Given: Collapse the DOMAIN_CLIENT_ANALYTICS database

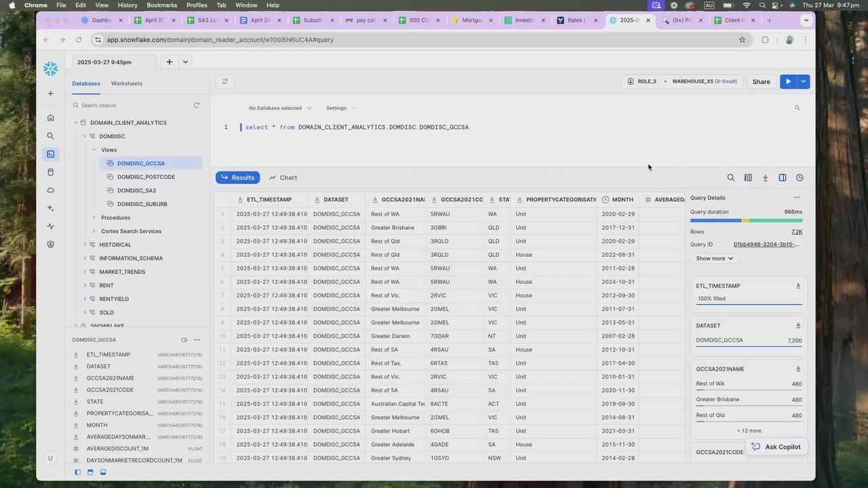Looking at the screenshot, I should click(x=76, y=123).
